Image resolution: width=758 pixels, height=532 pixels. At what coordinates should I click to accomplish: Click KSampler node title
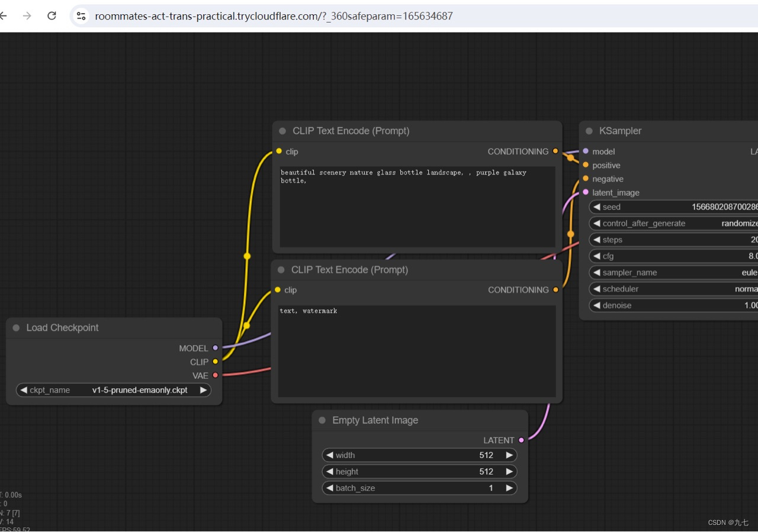tap(620, 131)
